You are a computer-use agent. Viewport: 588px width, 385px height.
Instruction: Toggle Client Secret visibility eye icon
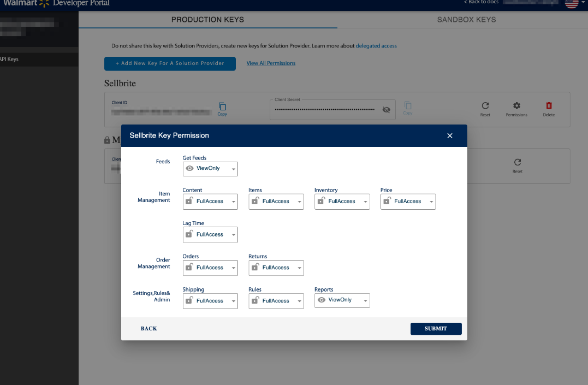386,110
